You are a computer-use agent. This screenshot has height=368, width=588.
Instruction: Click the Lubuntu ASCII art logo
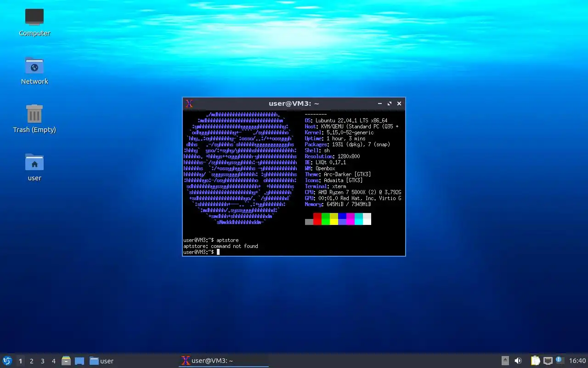[x=240, y=168]
